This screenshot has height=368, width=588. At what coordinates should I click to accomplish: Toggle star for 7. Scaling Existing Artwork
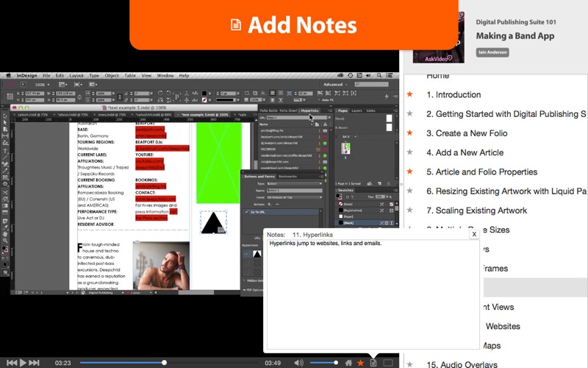[x=410, y=210]
